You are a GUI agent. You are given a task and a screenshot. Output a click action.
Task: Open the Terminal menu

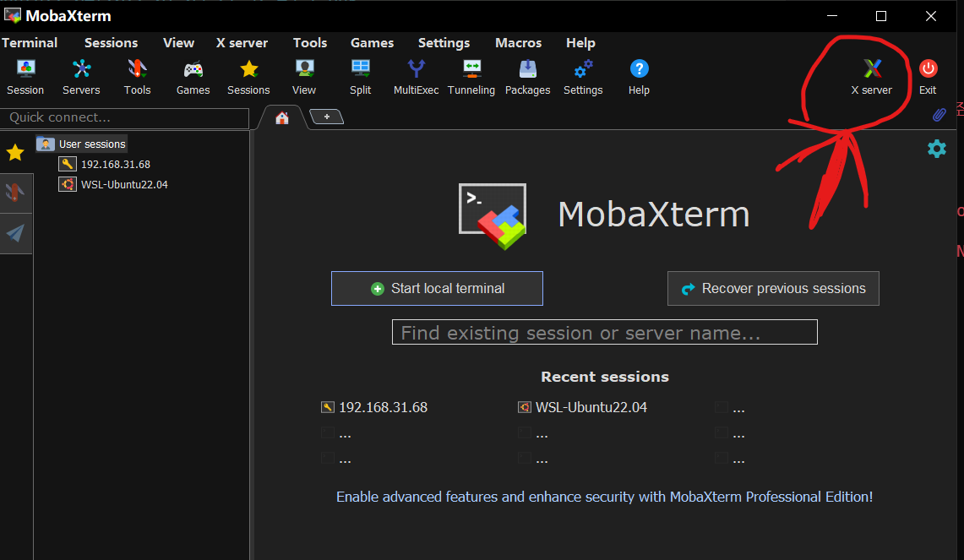(x=30, y=42)
